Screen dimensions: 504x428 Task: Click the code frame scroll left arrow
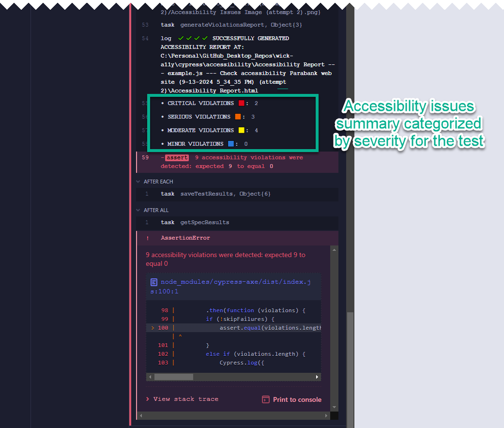150,377
